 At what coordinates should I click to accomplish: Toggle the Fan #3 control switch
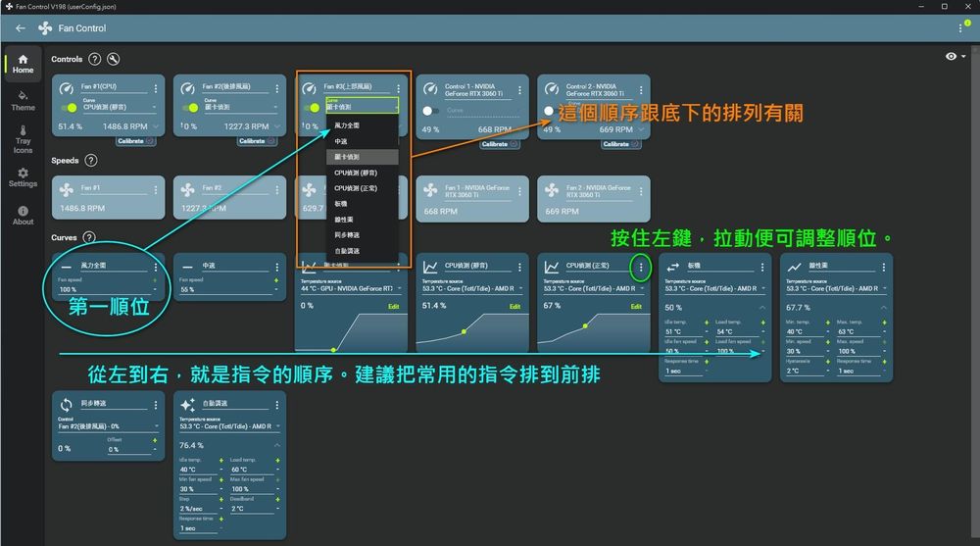312,108
